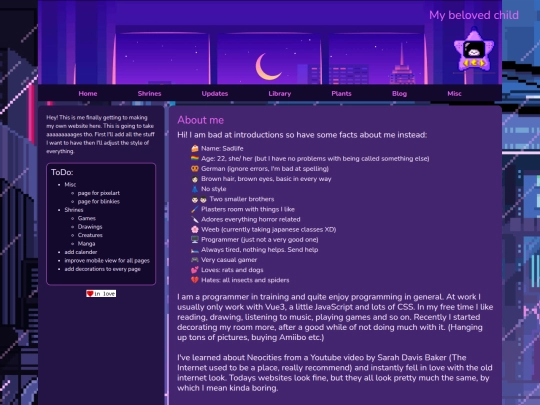Click the yellow moon button on the star pet
The image size is (540, 405).
pos(474,63)
